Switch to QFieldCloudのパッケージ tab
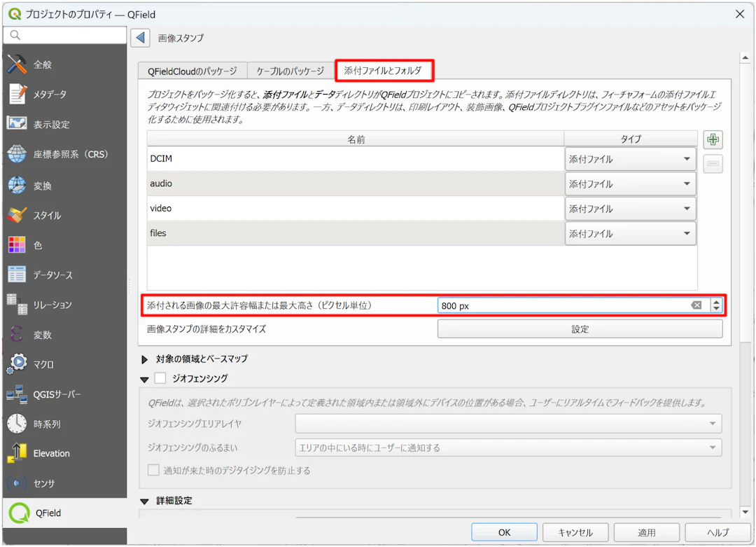The width and height of the screenshot is (756, 547). point(192,71)
